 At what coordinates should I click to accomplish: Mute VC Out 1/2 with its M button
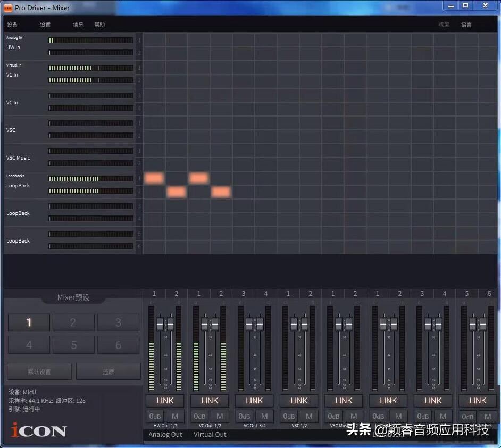point(220,416)
